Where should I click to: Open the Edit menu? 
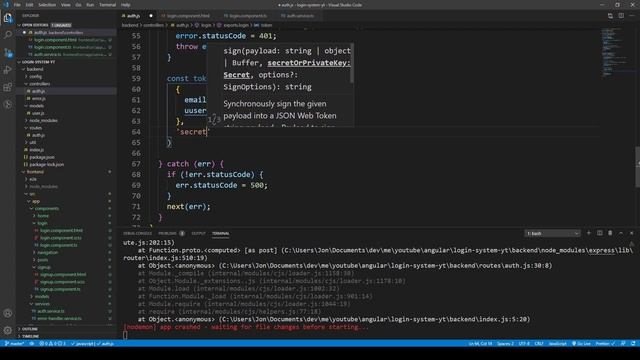29,5
